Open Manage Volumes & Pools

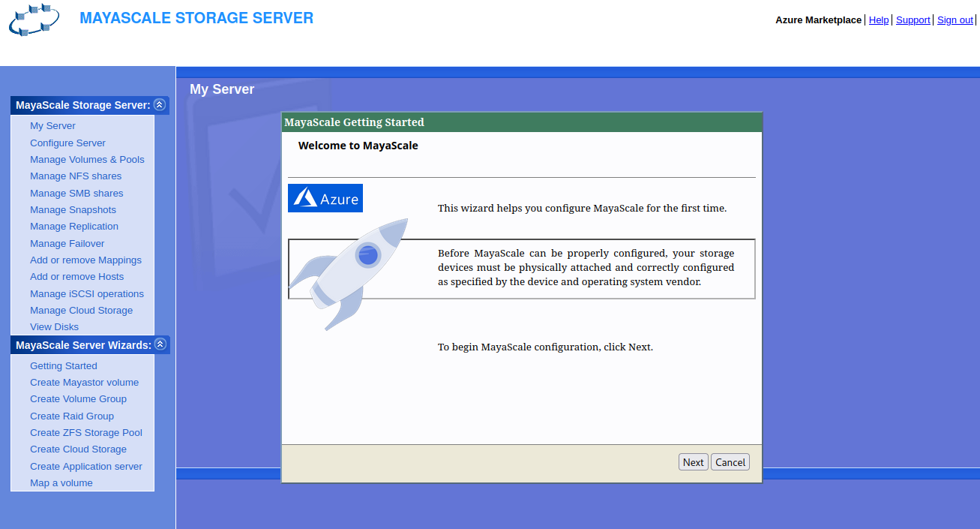coord(87,160)
